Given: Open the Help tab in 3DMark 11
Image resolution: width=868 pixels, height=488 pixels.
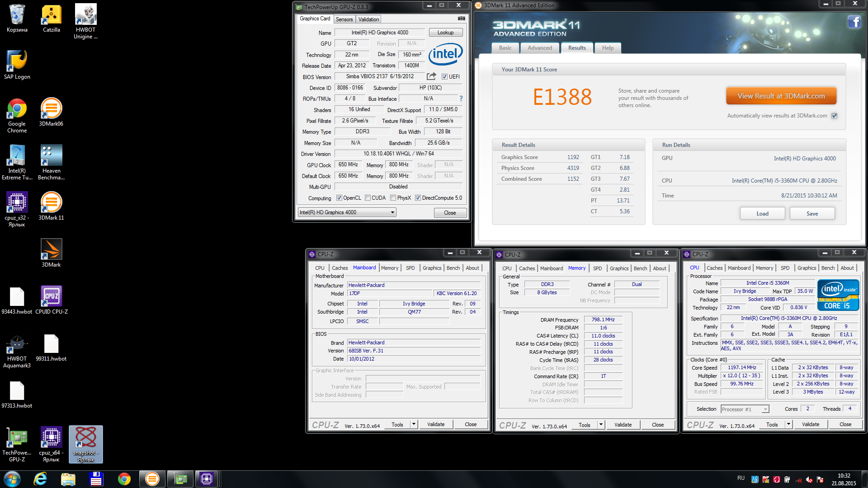Looking at the screenshot, I should point(608,48).
